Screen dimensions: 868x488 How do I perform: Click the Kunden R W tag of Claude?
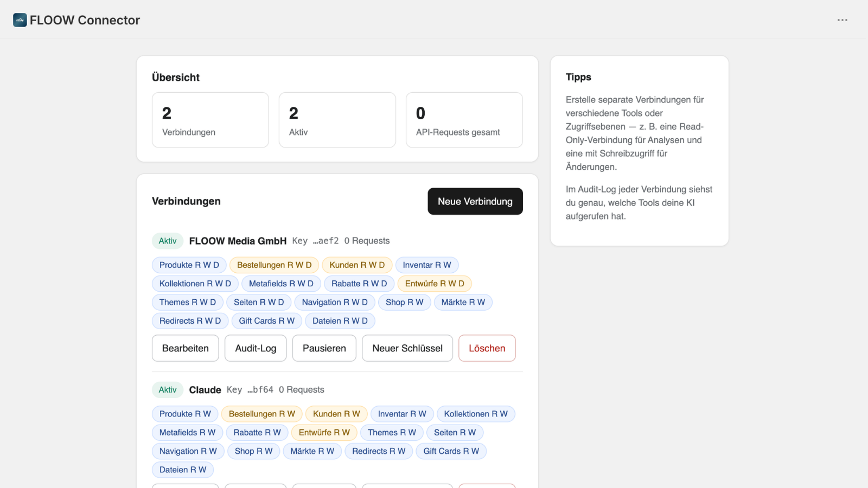pyautogui.click(x=336, y=414)
